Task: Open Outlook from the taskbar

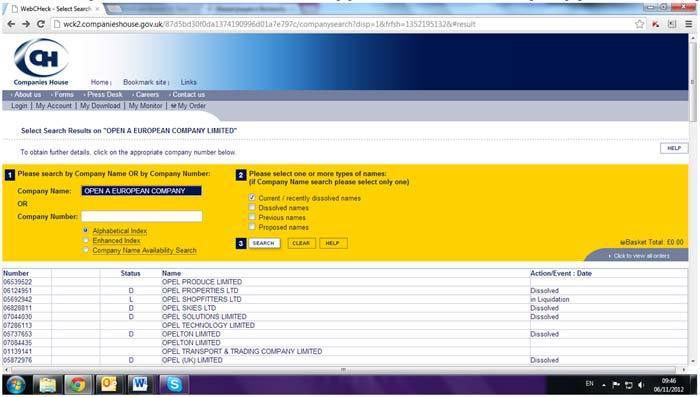Action: click(x=109, y=384)
